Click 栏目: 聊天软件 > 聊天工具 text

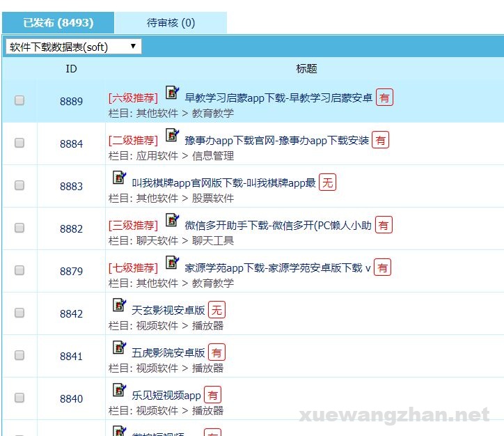(x=171, y=240)
